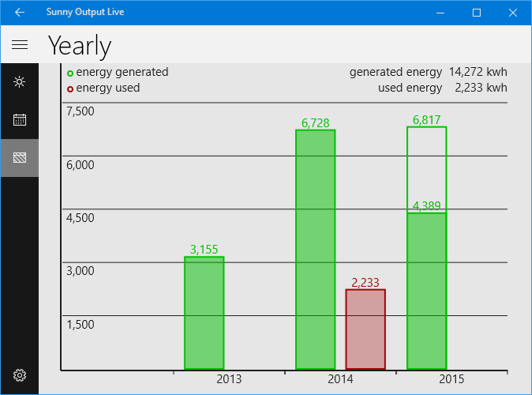Click the Sunny Output Live title text
532x395 pixels.
click(85, 12)
